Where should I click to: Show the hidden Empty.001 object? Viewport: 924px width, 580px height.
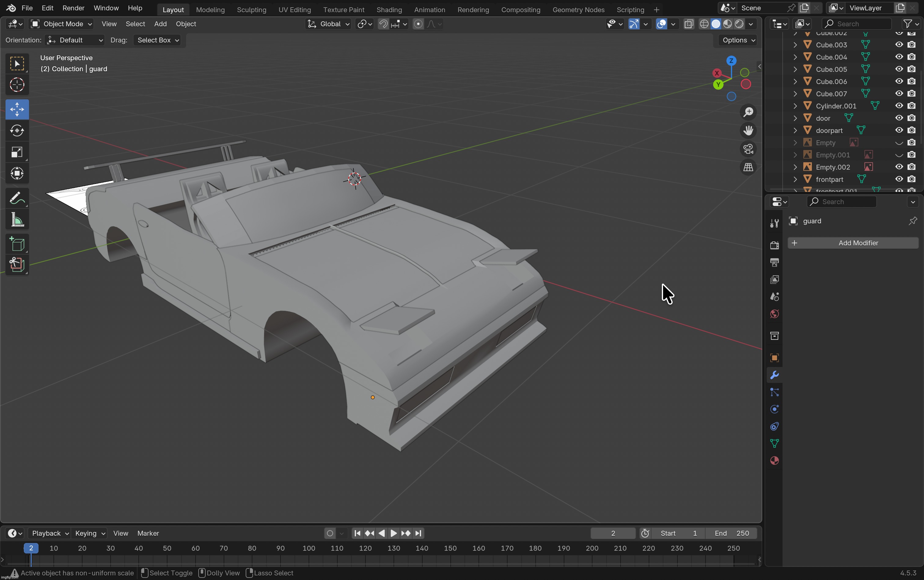tap(899, 155)
